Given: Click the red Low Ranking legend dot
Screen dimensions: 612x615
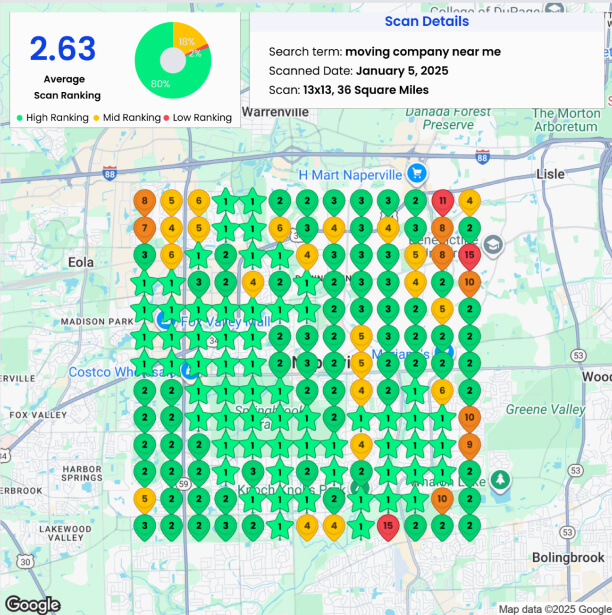Looking at the screenshot, I should (166, 118).
